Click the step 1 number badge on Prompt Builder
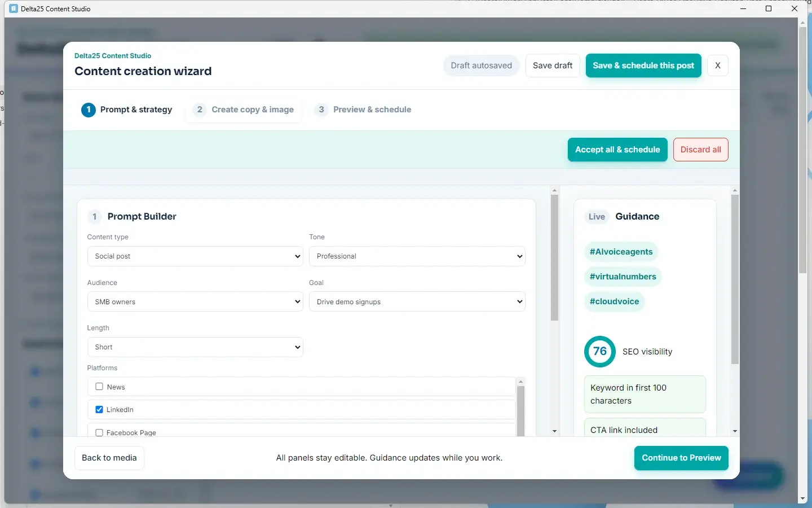This screenshot has height=508, width=812. pyautogui.click(x=95, y=217)
